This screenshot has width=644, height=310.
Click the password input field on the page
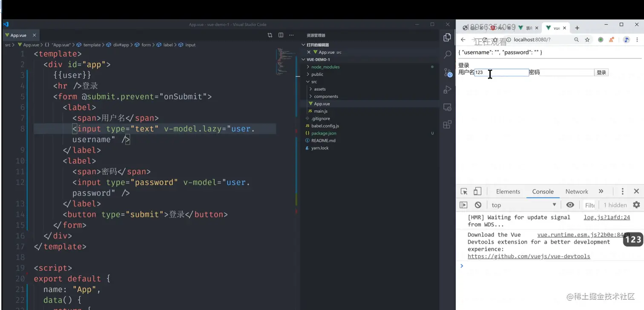567,72
